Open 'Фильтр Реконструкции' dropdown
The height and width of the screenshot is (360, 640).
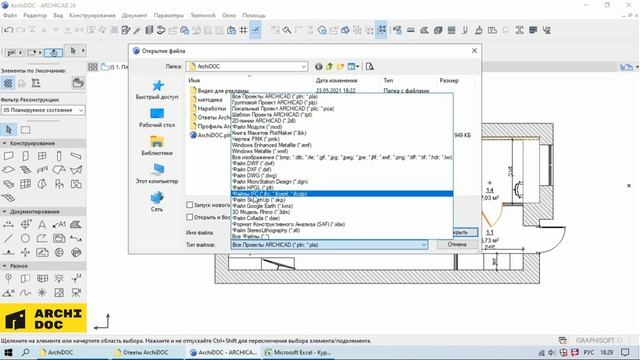point(43,110)
